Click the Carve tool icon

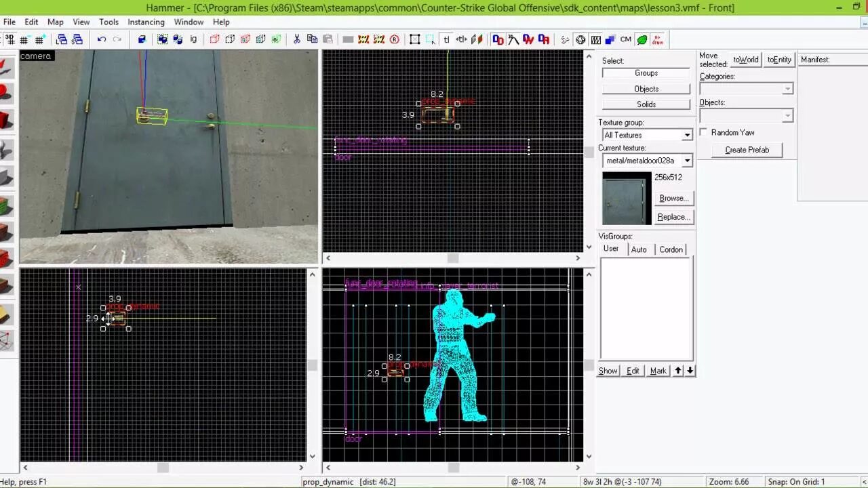pos(141,39)
